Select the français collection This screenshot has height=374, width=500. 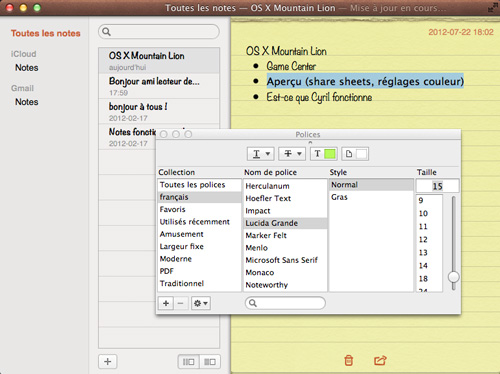[x=199, y=197]
